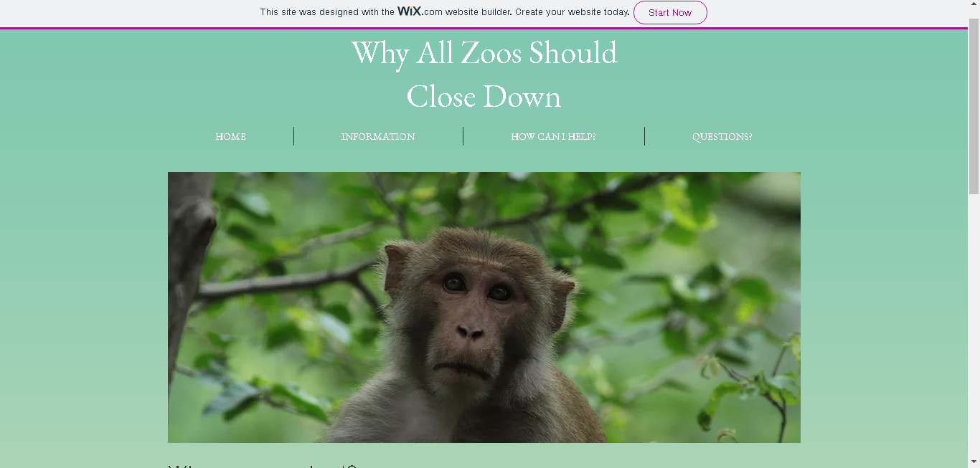Click the Start Now button
980x468 pixels.
[x=670, y=12]
